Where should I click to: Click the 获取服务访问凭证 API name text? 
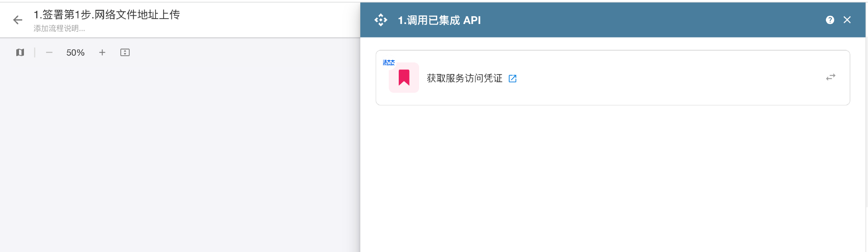464,78
